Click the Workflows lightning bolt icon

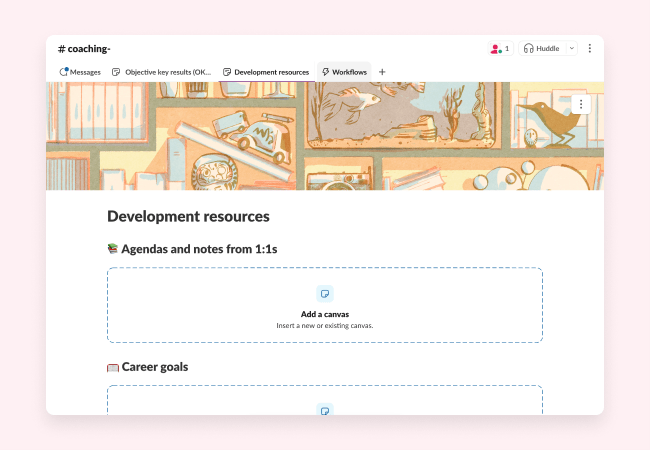point(326,72)
